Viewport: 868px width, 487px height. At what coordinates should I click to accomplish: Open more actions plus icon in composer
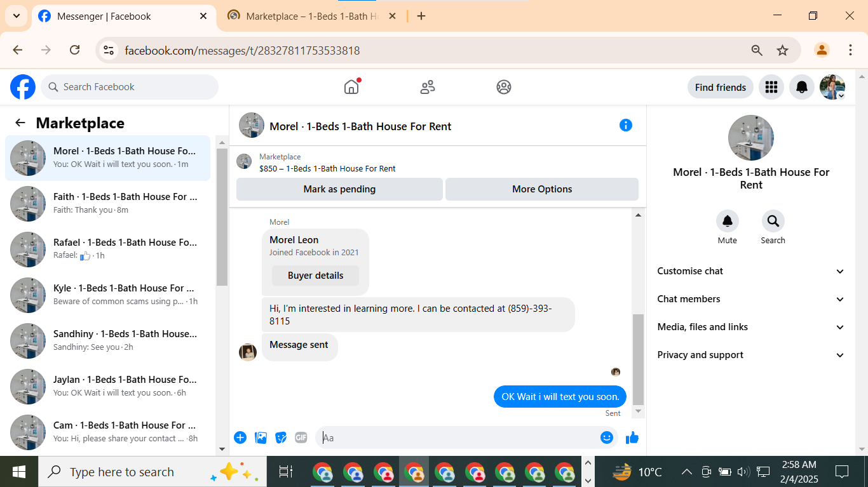coord(240,437)
